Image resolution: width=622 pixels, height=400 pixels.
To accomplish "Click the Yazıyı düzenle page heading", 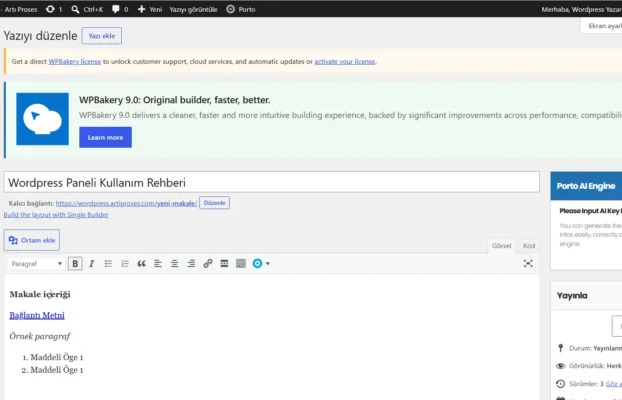I will (x=40, y=36).
